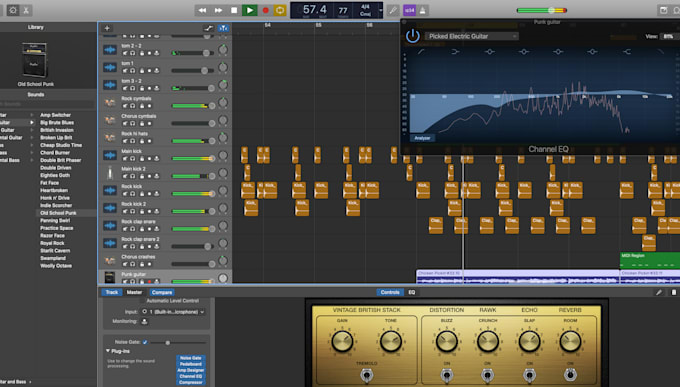The height and width of the screenshot is (387, 680).
Task: Mute the tom 2 - 2 track
Action: [x=125, y=53]
